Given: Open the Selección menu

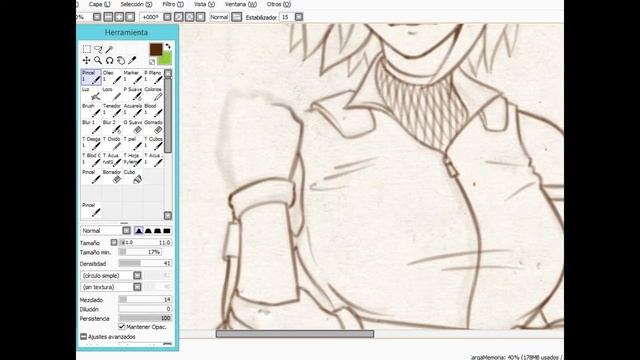Looking at the screenshot, I should pyautogui.click(x=136, y=4).
